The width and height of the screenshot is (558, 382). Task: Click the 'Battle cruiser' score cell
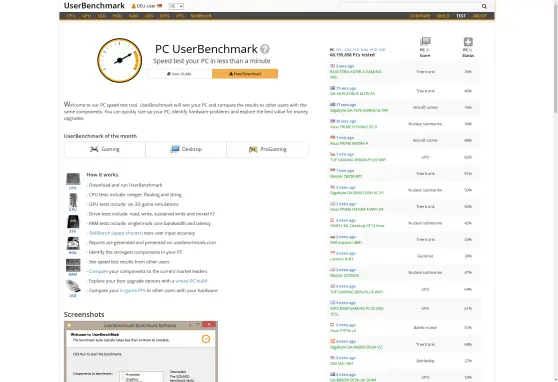point(425,328)
